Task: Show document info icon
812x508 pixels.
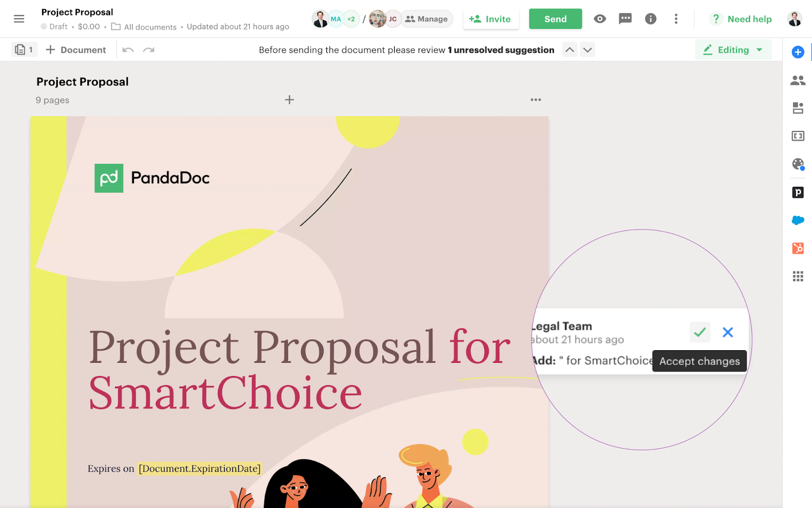Action: (651, 19)
